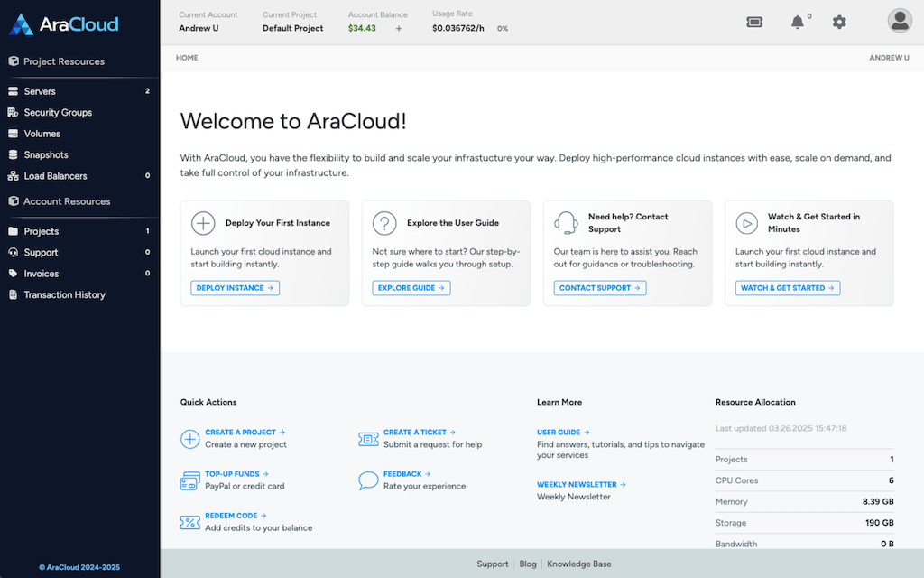Click the HOME breadcrumb
This screenshot has height=578, width=924.
point(187,57)
